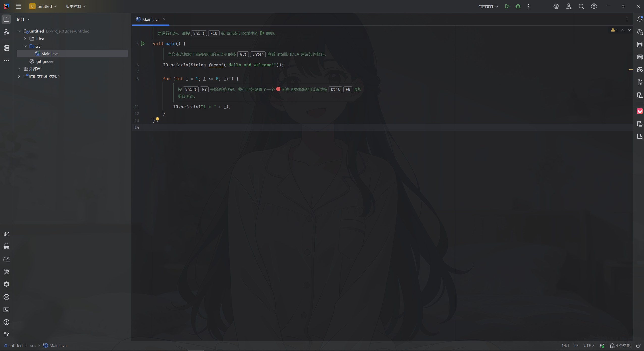Toggle read-only lock icon in status bar

[x=638, y=345]
